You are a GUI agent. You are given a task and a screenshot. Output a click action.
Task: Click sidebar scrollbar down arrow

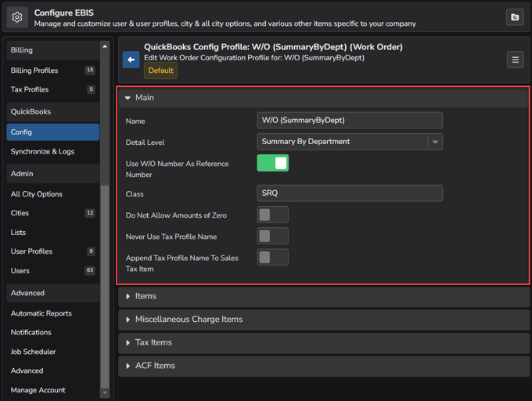[105, 392]
